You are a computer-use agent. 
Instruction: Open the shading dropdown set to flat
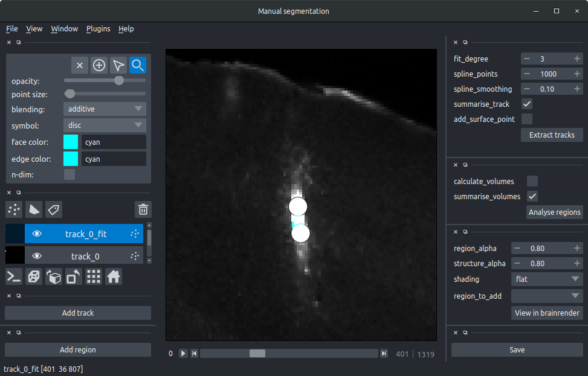click(546, 279)
